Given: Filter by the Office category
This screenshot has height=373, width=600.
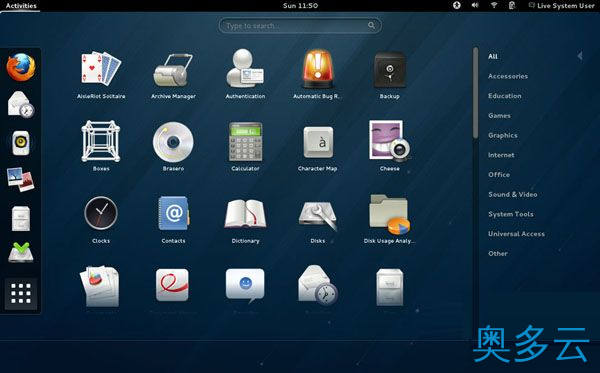Looking at the screenshot, I should [x=499, y=174].
